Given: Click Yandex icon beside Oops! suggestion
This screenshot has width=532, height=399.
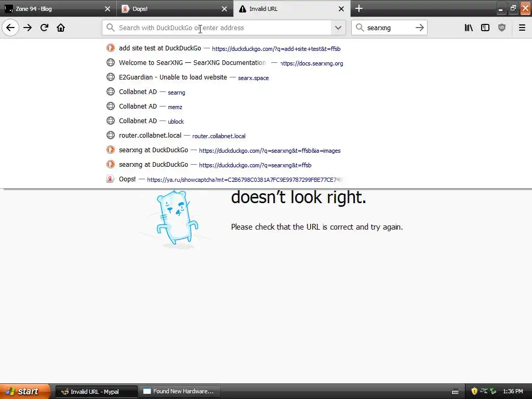Looking at the screenshot, I should pos(110,179).
